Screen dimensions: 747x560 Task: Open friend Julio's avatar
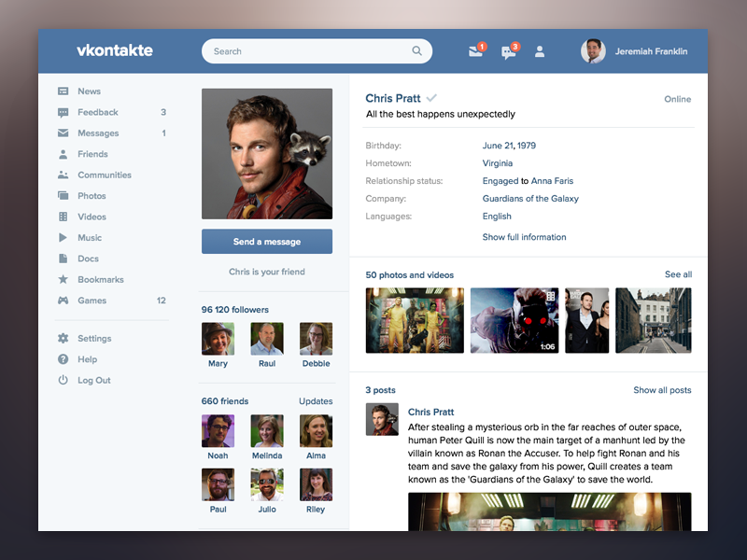point(267,484)
